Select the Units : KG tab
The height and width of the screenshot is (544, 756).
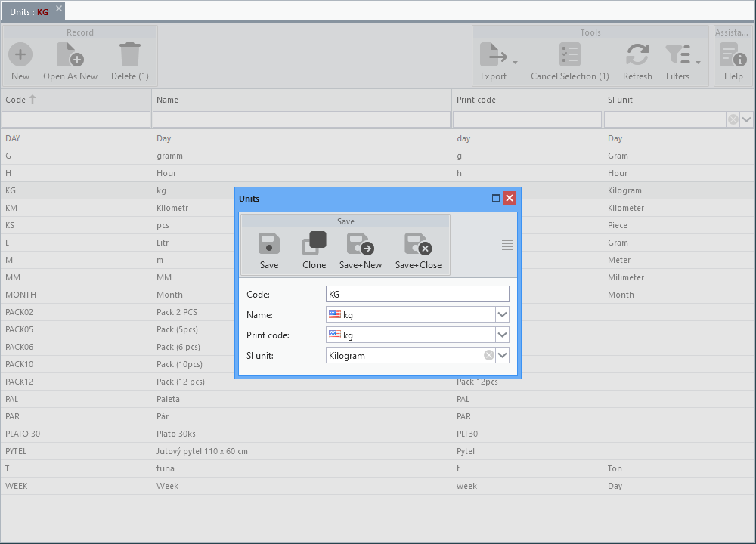29,12
